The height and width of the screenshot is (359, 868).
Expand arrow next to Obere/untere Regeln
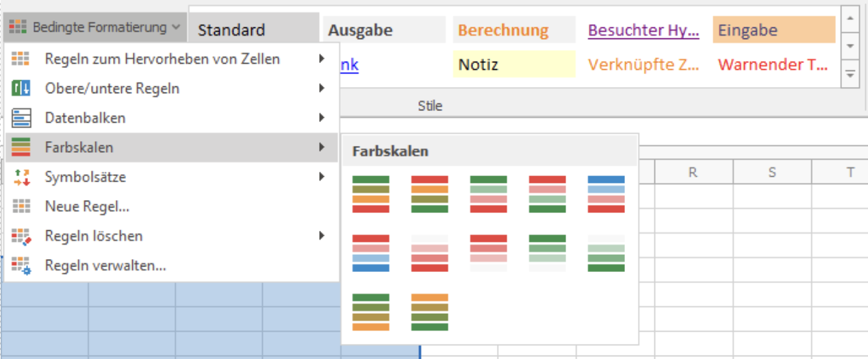(x=321, y=88)
